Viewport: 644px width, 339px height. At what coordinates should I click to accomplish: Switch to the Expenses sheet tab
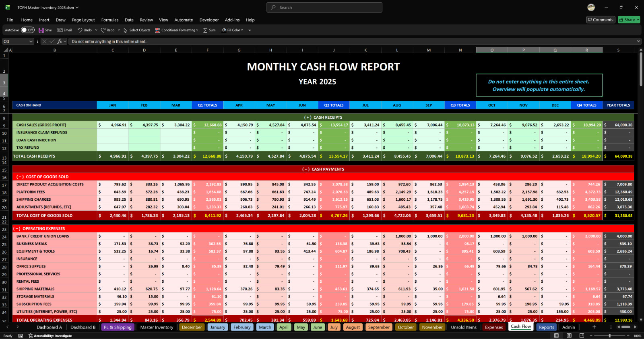point(494,327)
